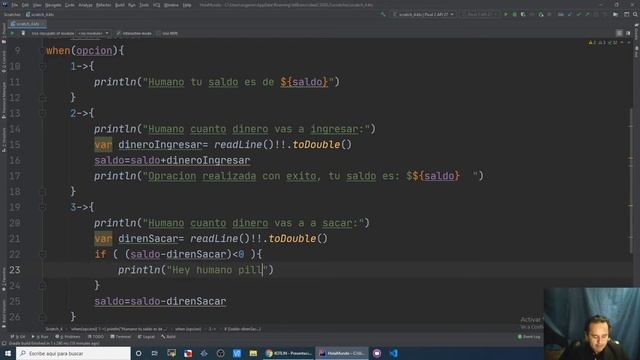
Task: Open the Build tool window
Action: pyautogui.click(x=169, y=337)
